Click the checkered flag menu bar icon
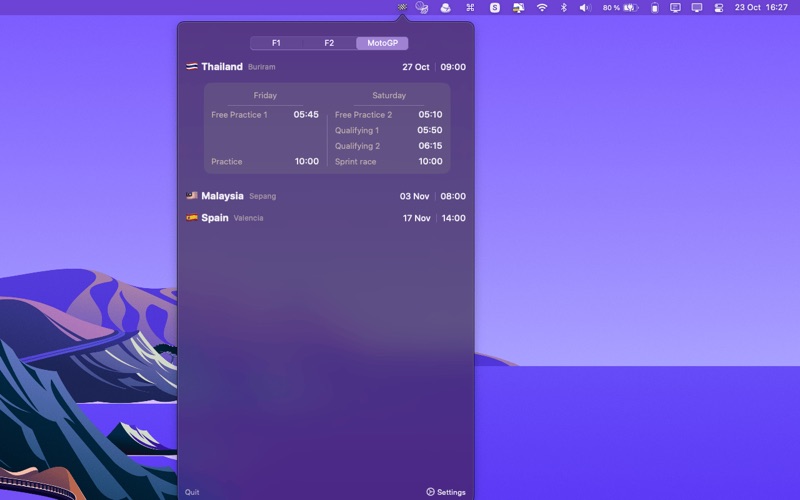Viewport: 800px width, 500px height. click(x=402, y=7)
